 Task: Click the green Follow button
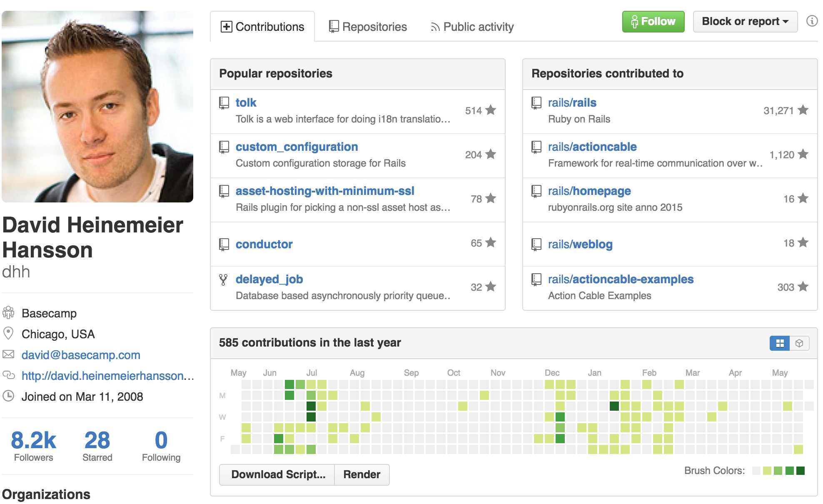(x=653, y=22)
